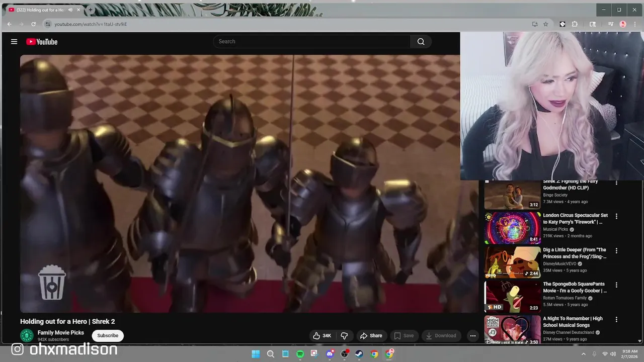The height and width of the screenshot is (362, 644).
Task: Open the Rotten Tomatoes Family channel
Action: coord(565,298)
